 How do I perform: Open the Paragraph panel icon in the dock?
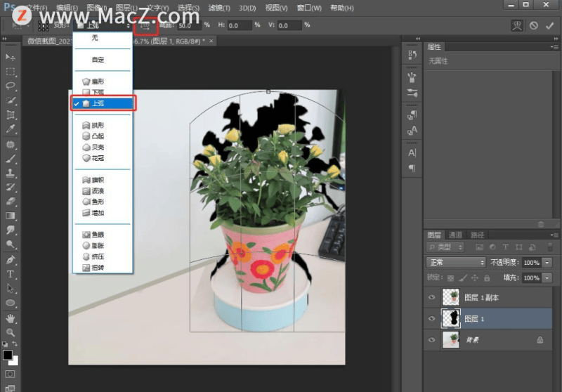[x=412, y=169]
